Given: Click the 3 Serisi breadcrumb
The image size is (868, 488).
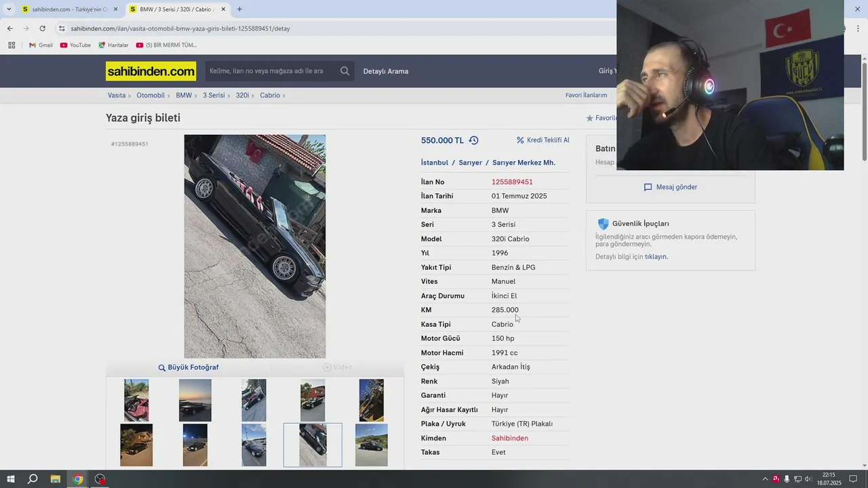Looking at the screenshot, I should coord(214,96).
